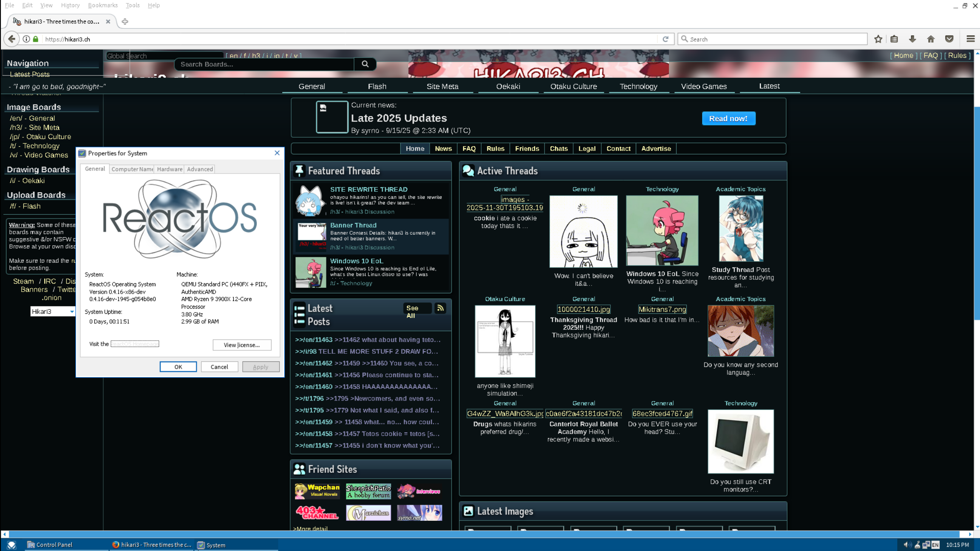The width and height of the screenshot is (980, 551).
Task: Open new tab with plus icon
Action: (125, 22)
